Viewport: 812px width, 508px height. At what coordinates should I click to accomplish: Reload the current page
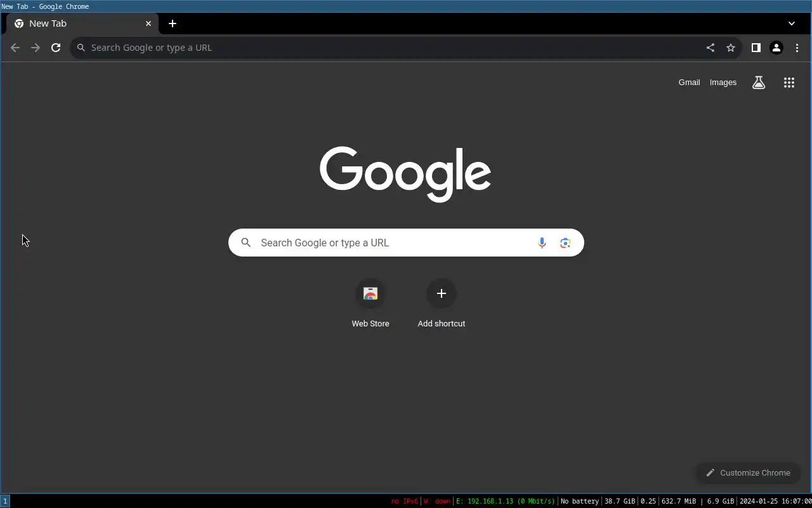click(56, 48)
